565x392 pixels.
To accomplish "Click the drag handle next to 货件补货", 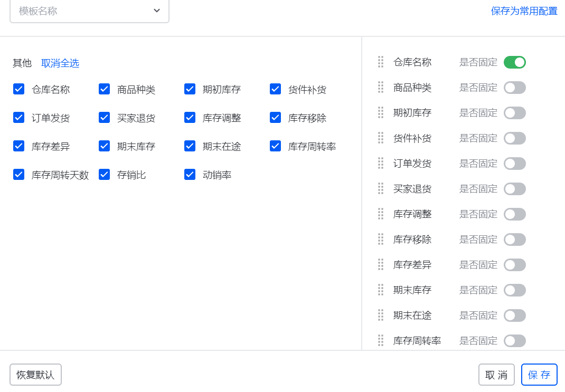I will pos(380,138).
